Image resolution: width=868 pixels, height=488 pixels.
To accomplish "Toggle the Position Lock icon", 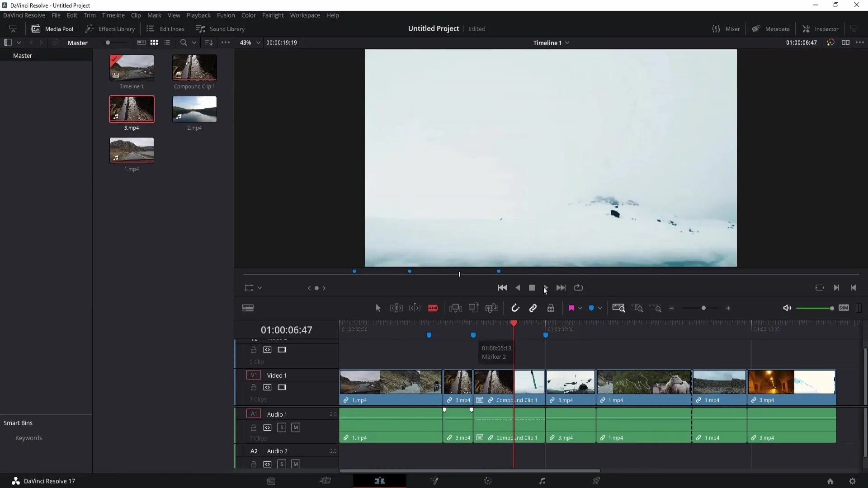I will pos(551,308).
